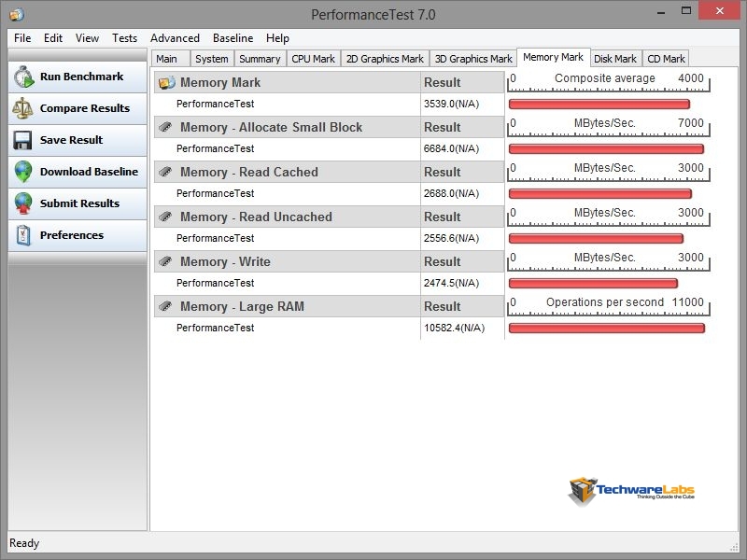The width and height of the screenshot is (747, 560).
Task: Switch to the CD Mark tab
Action: pyautogui.click(x=666, y=59)
